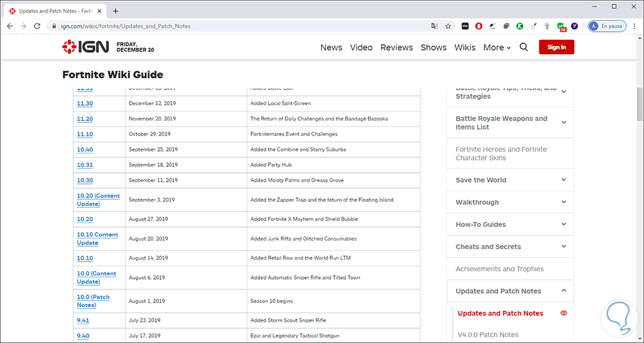The width and height of the screenshot is (644, 343).
Task: Collapse the Updates and Patch Notes section
Action: click(x=563, y=291)
